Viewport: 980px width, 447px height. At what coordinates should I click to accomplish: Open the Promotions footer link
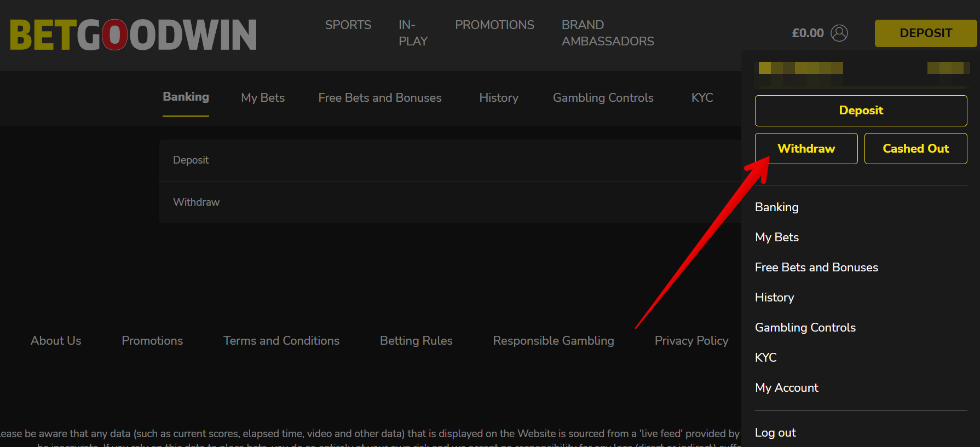tap(152, 341)
